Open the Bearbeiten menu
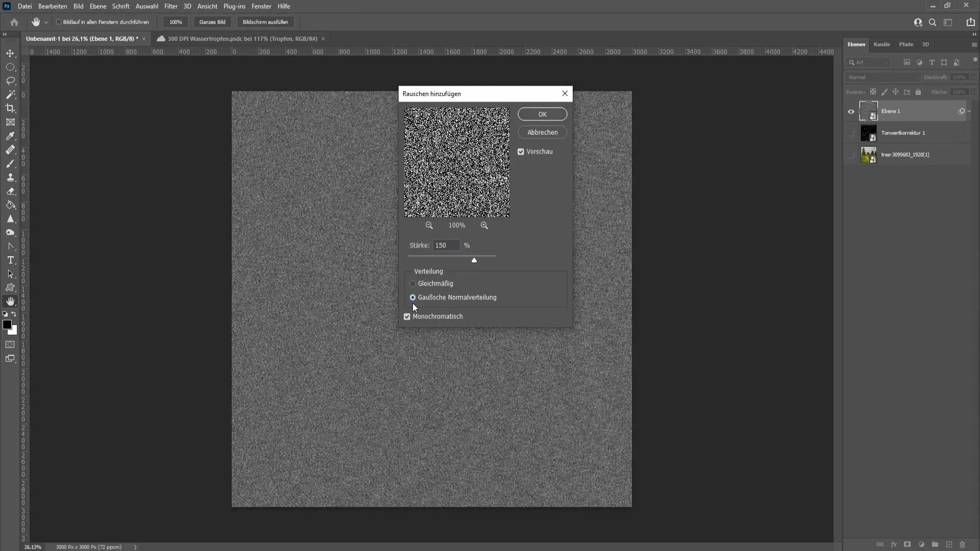This screenshot has width=980, height=551. pos(53,6)
